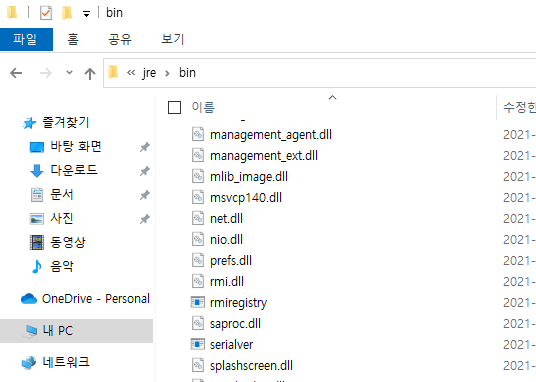The width and height of the screenshot is (536, 382).
Task: Click the pin icon next to 사진
Action: point(145,219)
